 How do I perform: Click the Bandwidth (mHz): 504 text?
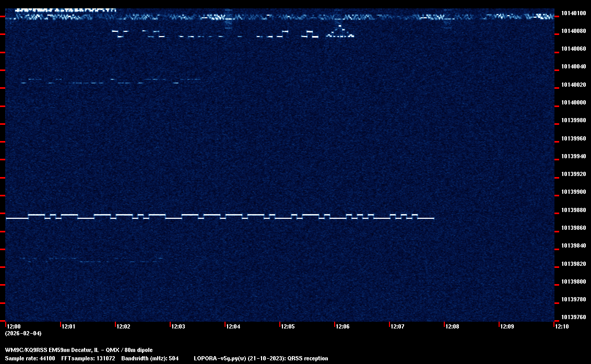tap(150, 358)
